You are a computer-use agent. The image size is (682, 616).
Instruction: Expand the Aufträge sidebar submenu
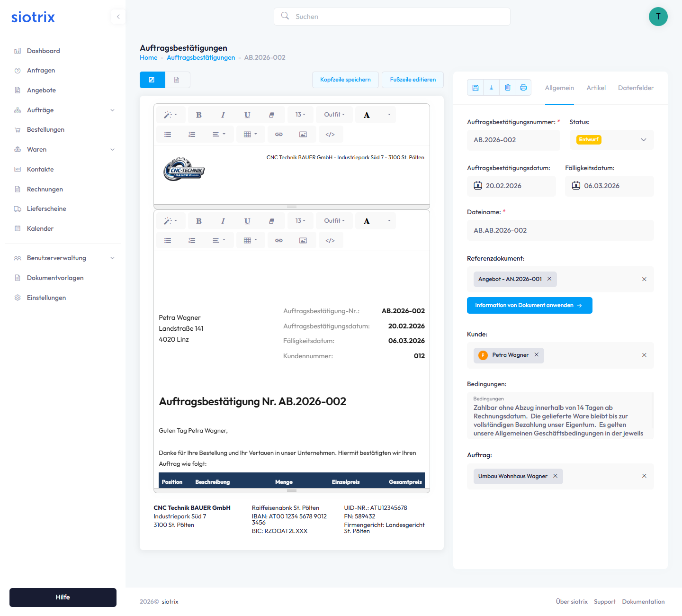click(112, 110)
